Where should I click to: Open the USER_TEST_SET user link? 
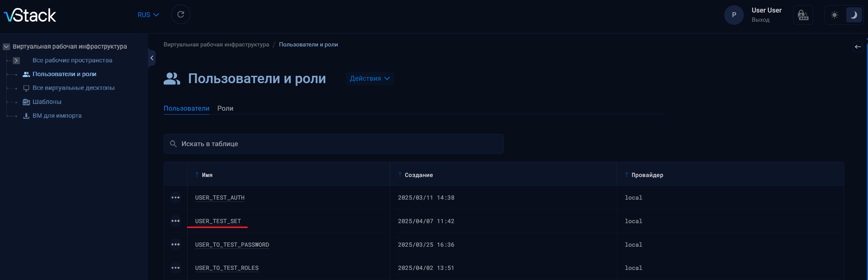coord(218,221)
